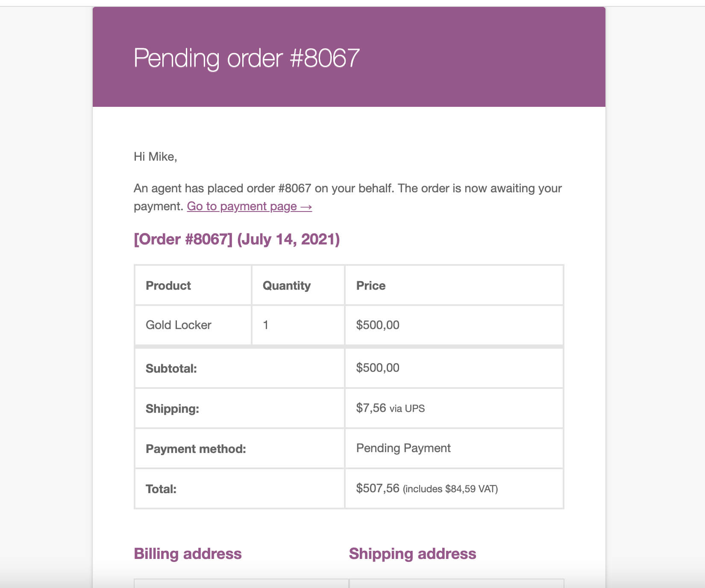Click the Shipping address heading
Image resolution: width=705 pixels, height=588 pixels.
[x=412, y=554]
